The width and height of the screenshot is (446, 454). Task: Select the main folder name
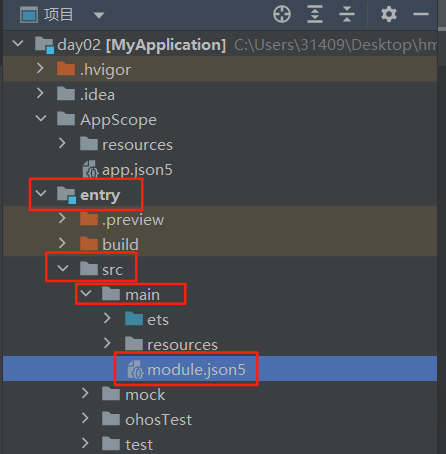[142, 295]
